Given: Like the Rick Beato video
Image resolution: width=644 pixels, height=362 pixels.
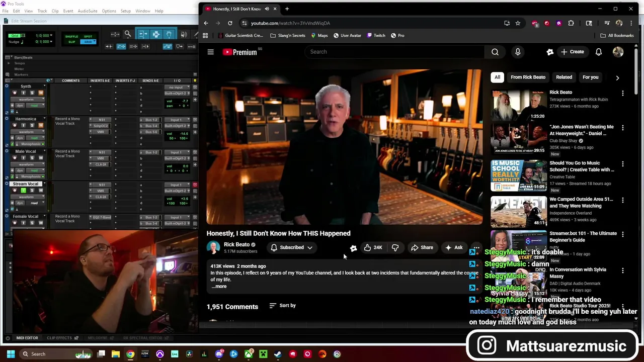Looking at the screenshot, I should pos(373,247).
